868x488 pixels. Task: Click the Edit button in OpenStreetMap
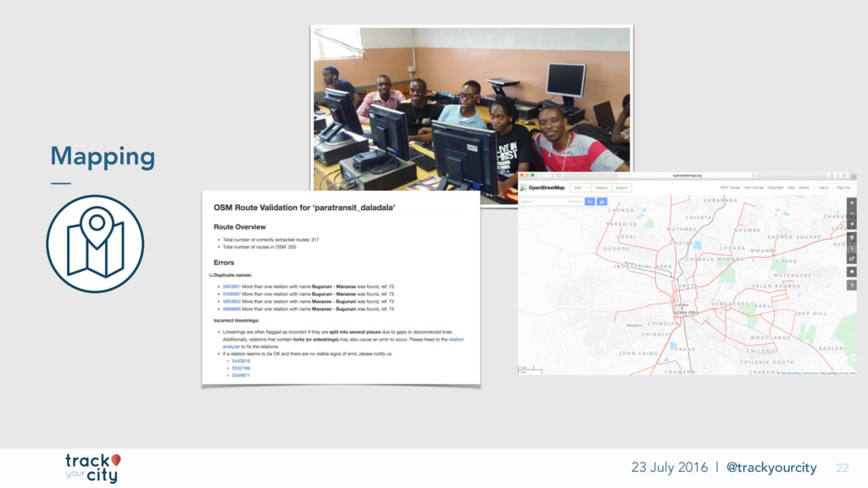pos(578,187)
